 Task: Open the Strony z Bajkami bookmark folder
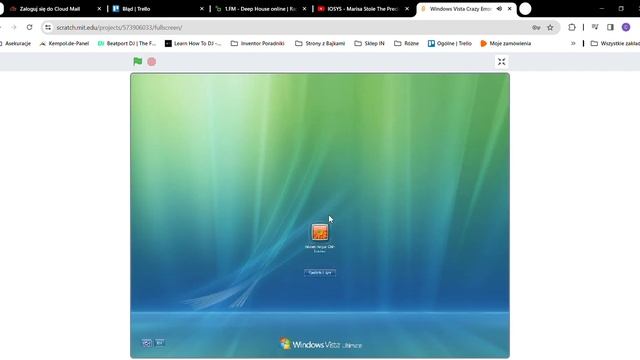pyautogui.click(x=320, y=43)
